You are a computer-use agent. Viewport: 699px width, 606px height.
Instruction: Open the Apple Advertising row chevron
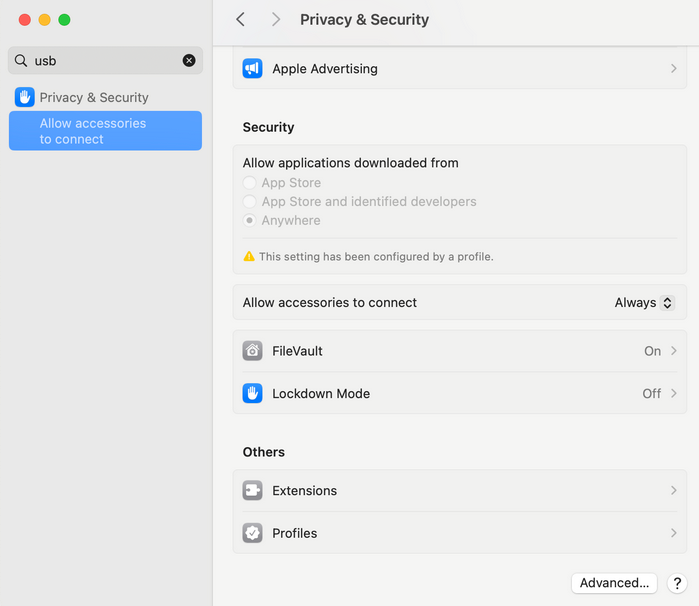coord(674,69)
